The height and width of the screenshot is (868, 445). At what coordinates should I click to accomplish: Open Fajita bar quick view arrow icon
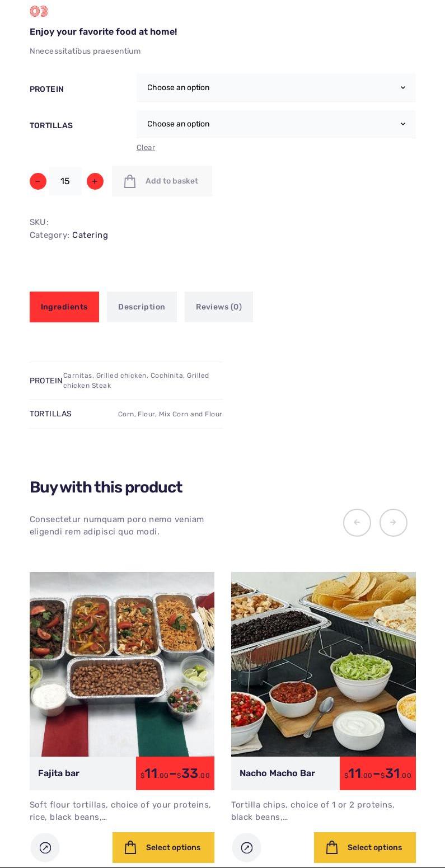[45, 848]
